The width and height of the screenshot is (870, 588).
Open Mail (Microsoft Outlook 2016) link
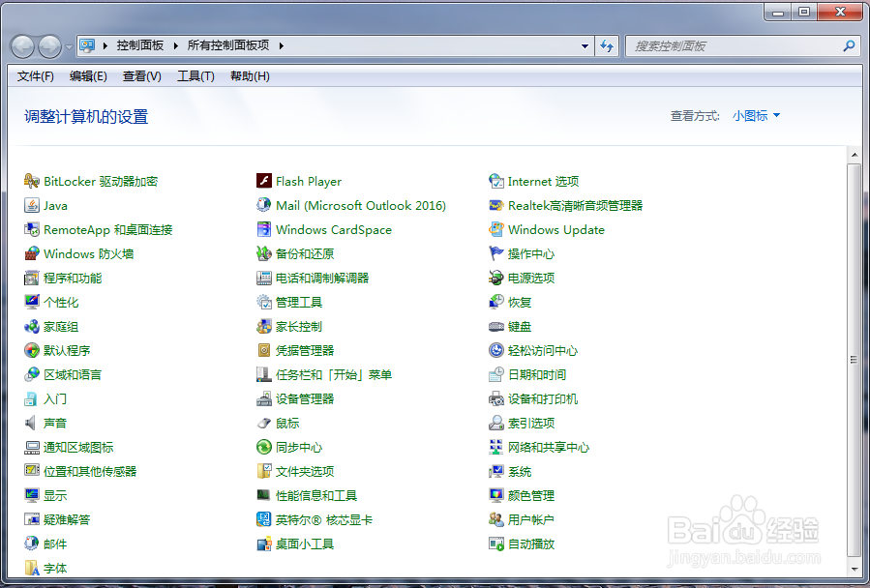coord(361,205)
